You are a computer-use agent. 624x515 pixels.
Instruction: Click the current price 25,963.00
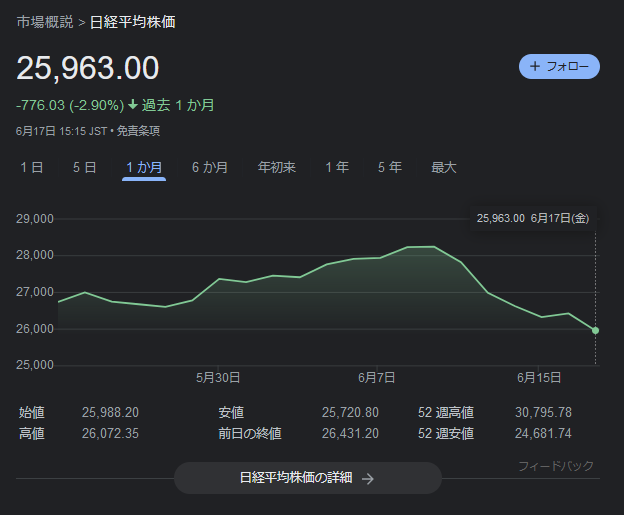pos(88,68)
